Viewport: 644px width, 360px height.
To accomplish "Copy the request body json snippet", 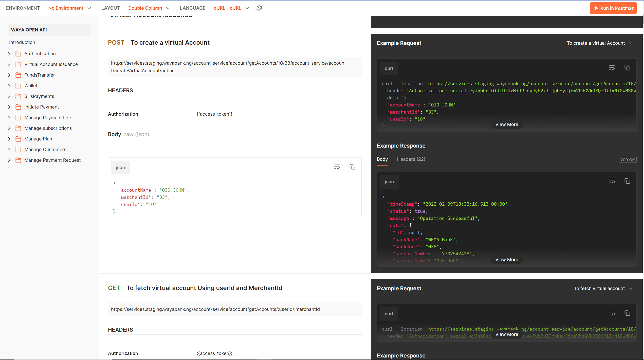I will tap(352, 167).
